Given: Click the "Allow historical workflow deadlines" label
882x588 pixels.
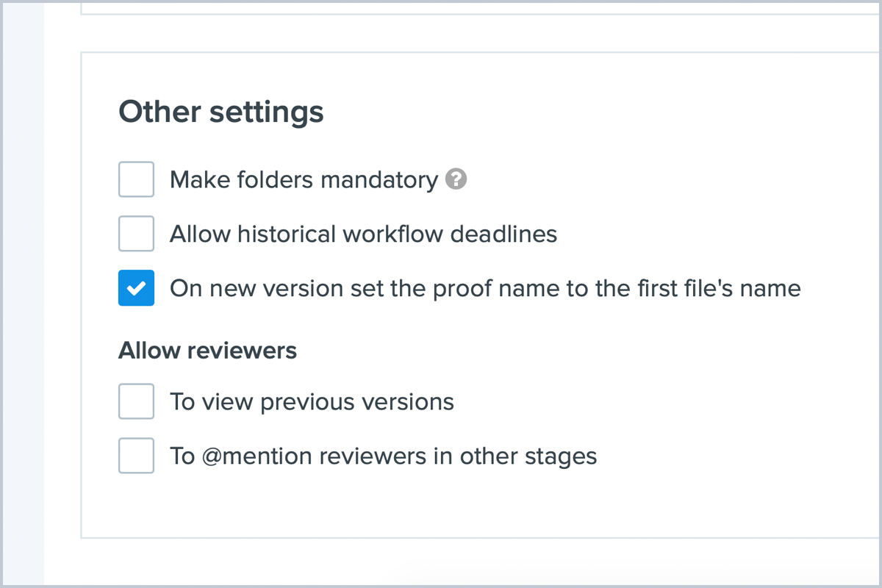Looking at the screenshot, I should click(x=363, y=234).
